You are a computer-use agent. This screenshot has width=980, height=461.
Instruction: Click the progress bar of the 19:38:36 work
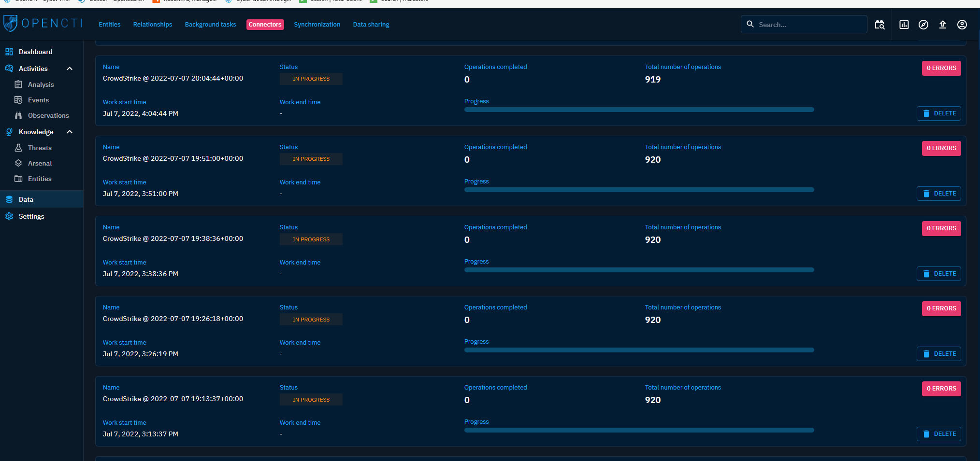pos(639,270)
